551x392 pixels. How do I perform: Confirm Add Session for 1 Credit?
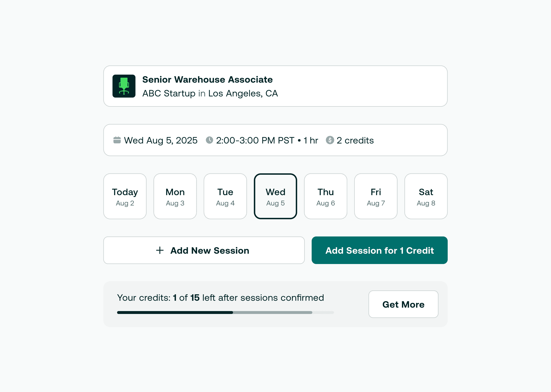point(379,250)
